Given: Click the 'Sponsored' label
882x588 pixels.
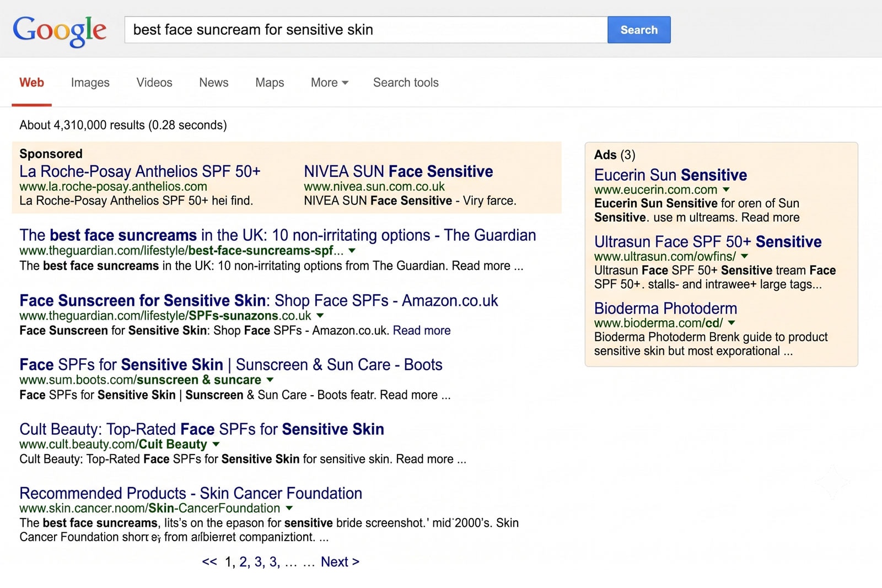Looking at the screenshot, I should tap(51, 154).
